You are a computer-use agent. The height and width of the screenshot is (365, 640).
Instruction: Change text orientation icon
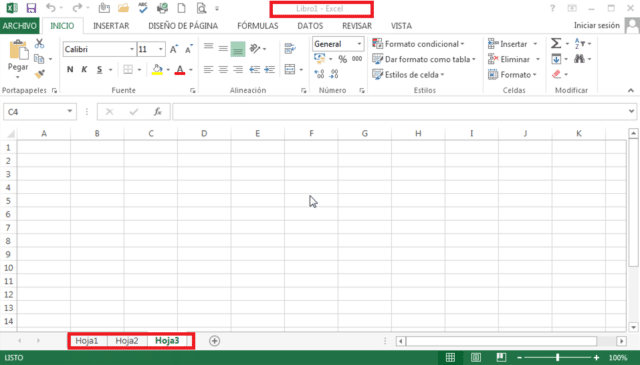point(255,49)
